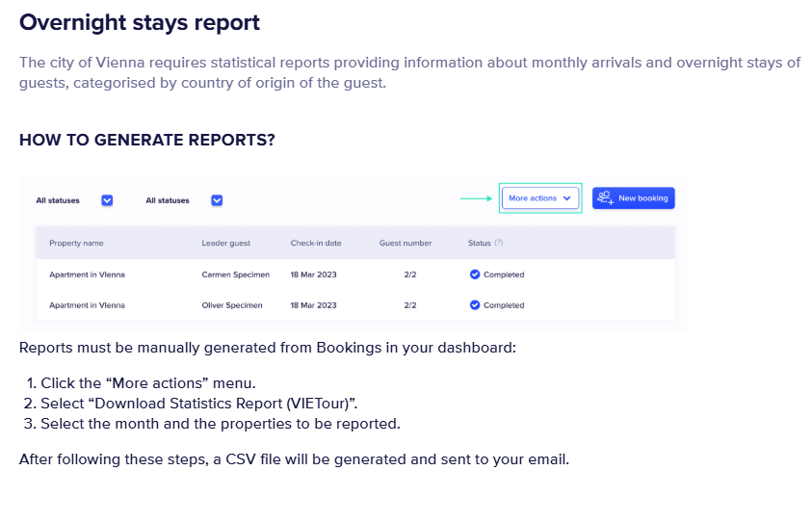Open the More actions dropdown

[539, 198]
